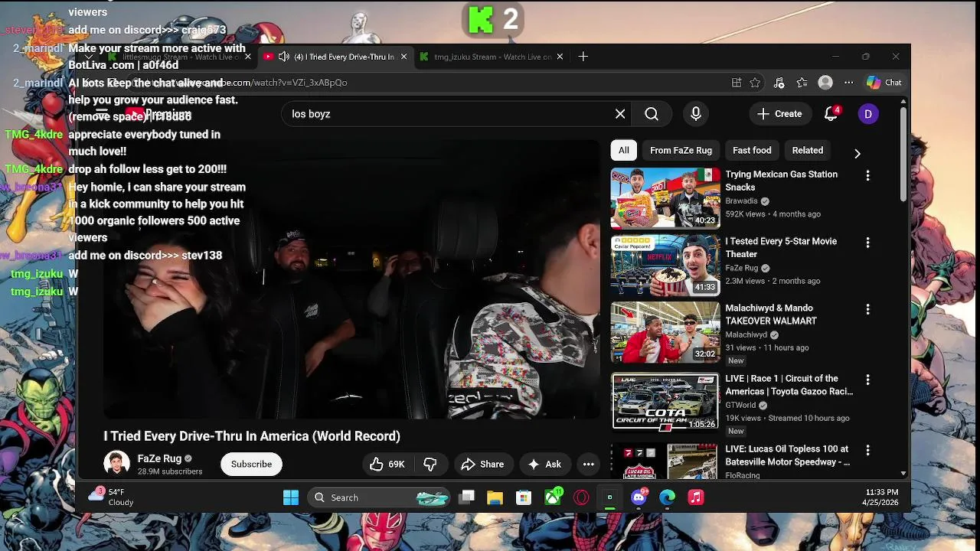Open I Tested Every 5-Star Movie Theater thumbnail
The height and width of the screenshot is (551, 980).
click(665, 265)
